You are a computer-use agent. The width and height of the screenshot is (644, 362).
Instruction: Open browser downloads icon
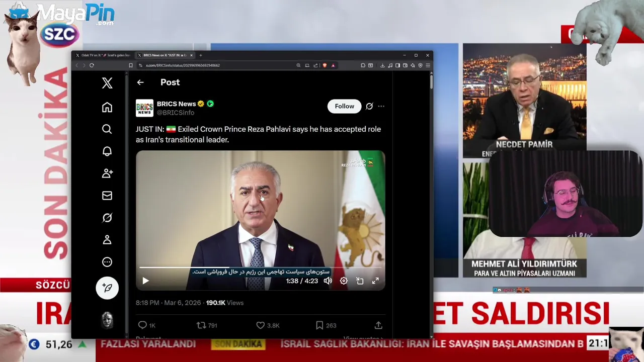[x=382, y=65]
